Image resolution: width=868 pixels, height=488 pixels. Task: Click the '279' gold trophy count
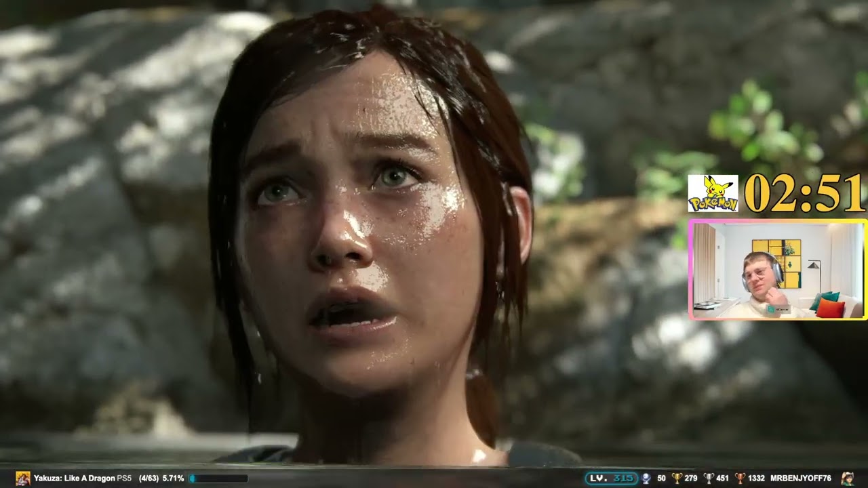[691, 479]
